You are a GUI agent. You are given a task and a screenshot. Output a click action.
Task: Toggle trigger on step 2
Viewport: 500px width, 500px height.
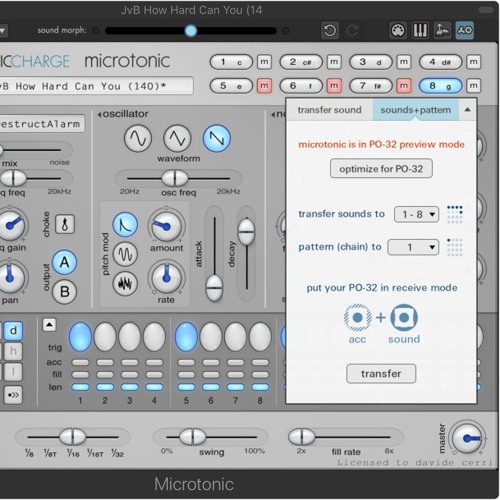[105, 337]
